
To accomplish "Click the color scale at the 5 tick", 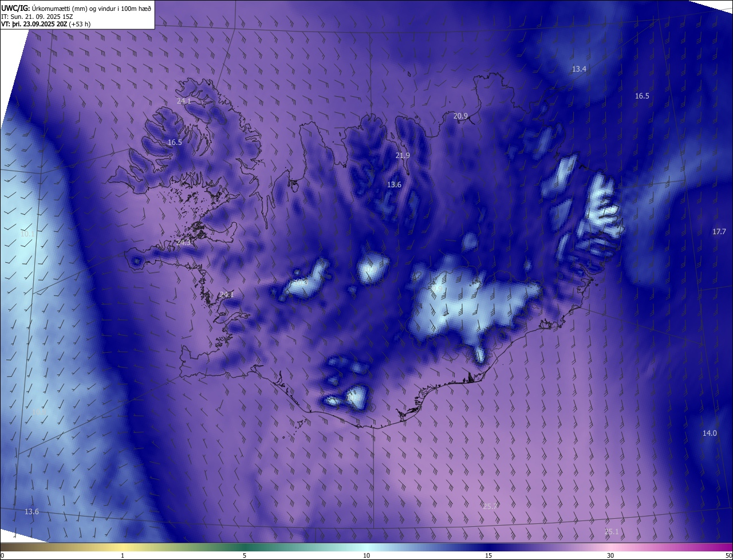I will click(245, 555).
